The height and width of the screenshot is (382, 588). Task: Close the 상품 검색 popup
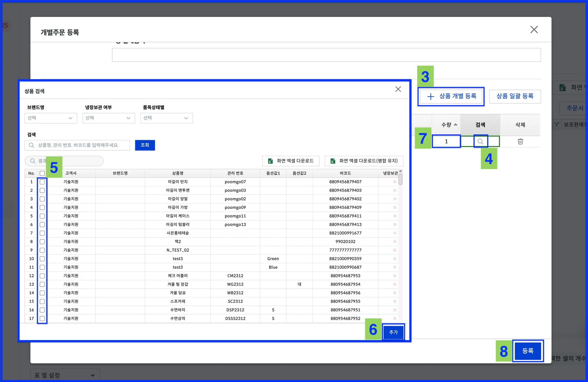coord(398,89)
